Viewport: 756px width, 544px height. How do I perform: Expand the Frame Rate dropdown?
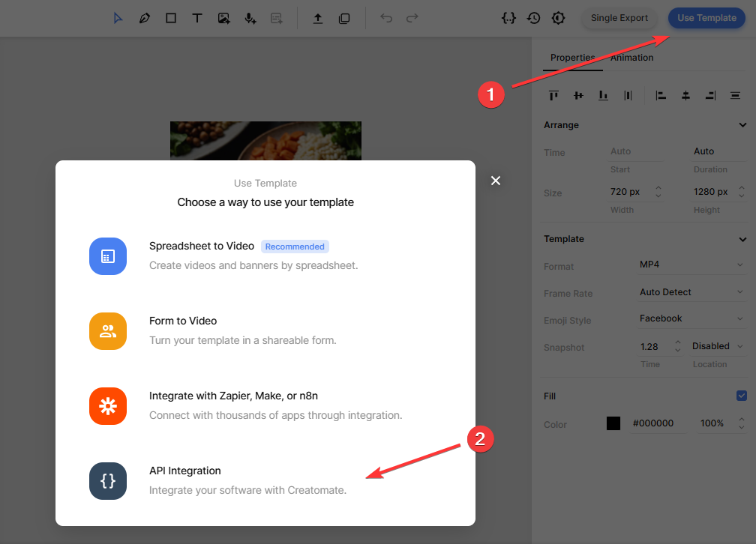coord(691,292)
